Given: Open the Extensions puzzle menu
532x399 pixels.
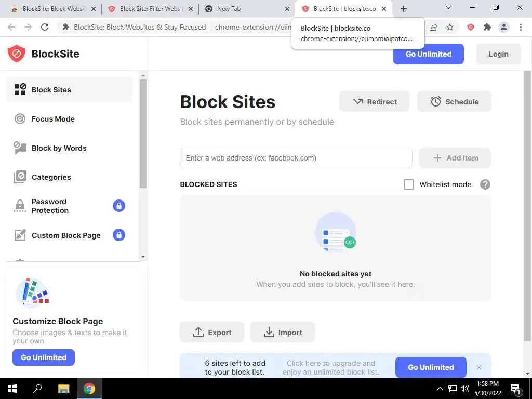Looking at the screenshot, I should (x=487, y=27).
